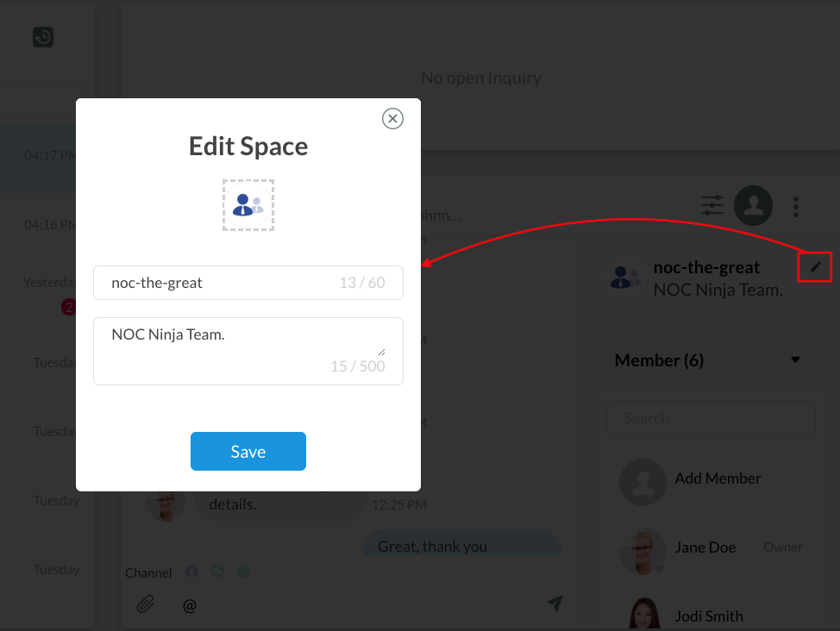
Task: Collapse the Member (6) section arrow
Action: point(795,360)
